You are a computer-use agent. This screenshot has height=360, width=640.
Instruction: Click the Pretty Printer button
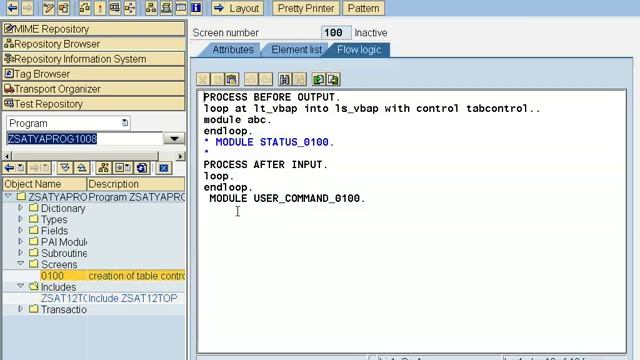[306, 8]
